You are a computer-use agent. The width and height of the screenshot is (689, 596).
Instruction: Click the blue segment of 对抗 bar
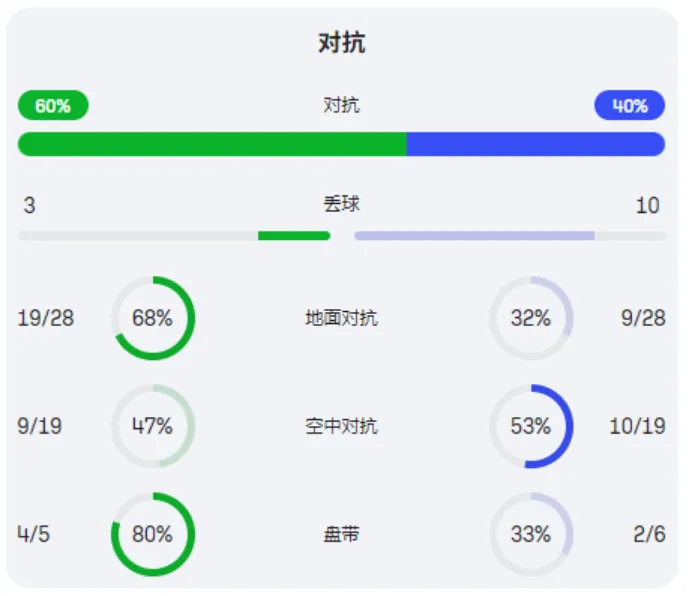point(535,144)
